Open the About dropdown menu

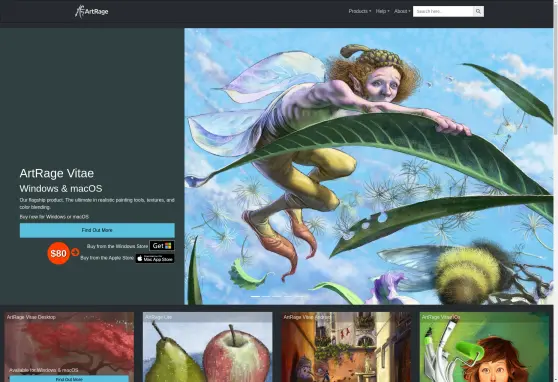tap(402, 11)
